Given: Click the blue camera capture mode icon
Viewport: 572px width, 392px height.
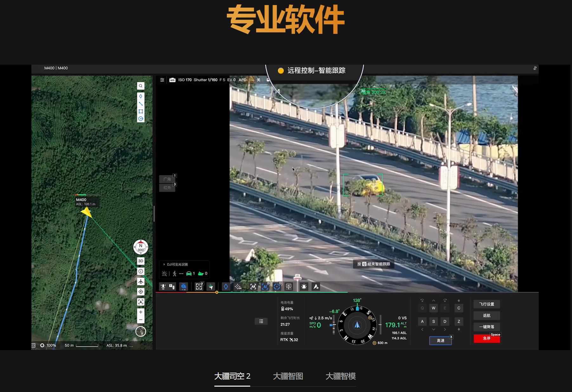Looking at the screenshot, I should (184, 287).
